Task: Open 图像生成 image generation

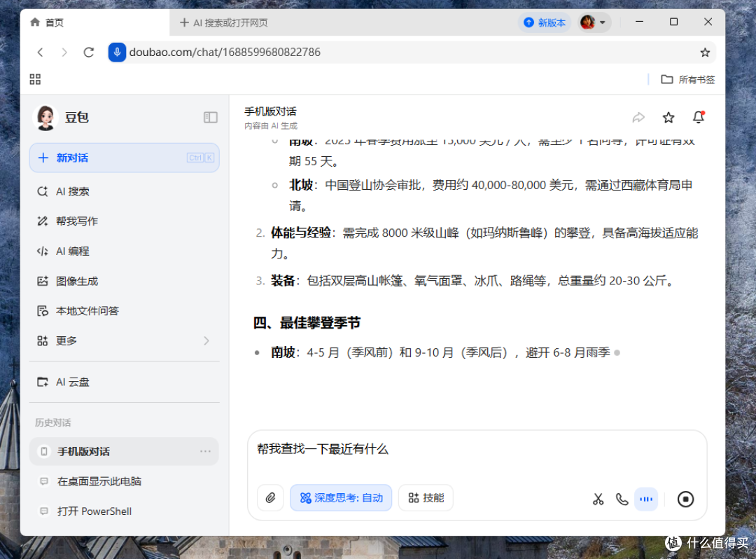Action: coord(125,281)
